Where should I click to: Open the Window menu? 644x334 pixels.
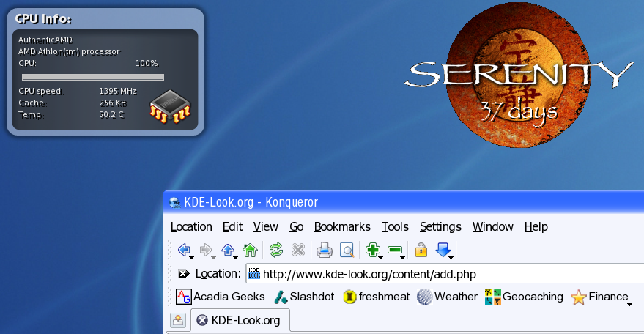click(x=492, y=227)
